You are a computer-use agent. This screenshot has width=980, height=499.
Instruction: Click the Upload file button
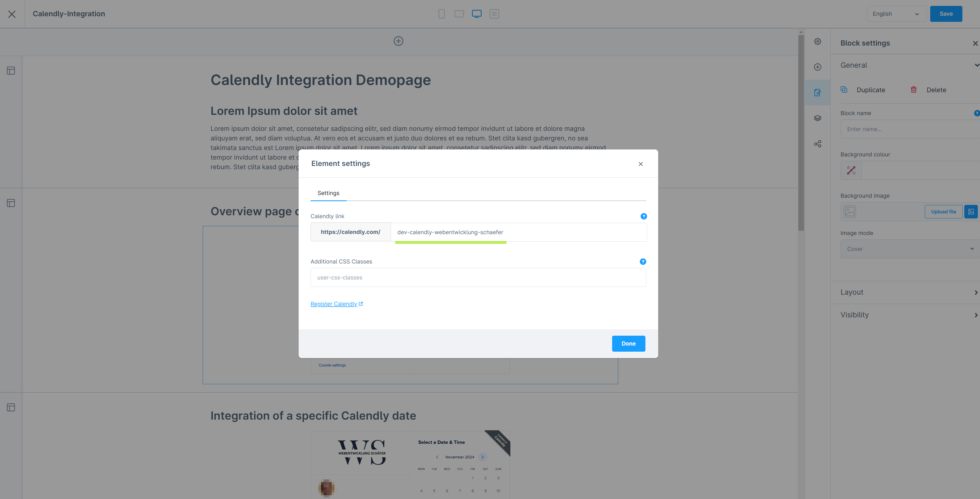click(944, 212)
